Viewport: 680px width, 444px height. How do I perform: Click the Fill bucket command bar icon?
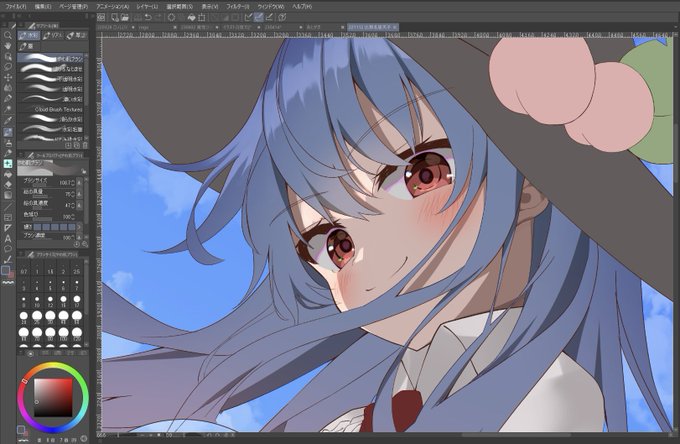tap(192, 17)
